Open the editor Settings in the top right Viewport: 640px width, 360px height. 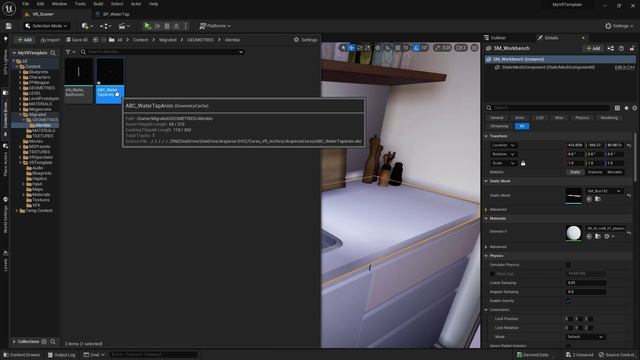619,26
